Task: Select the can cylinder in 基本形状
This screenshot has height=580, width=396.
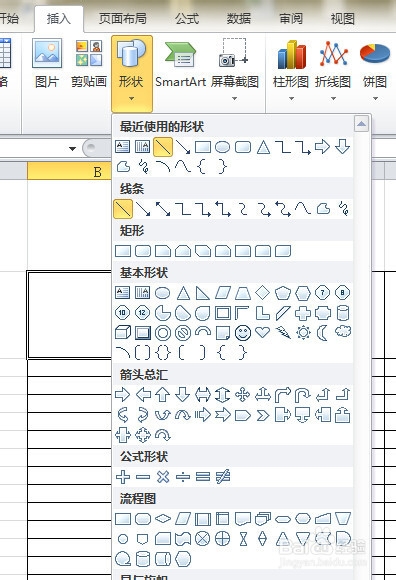Action: (343, 313)
